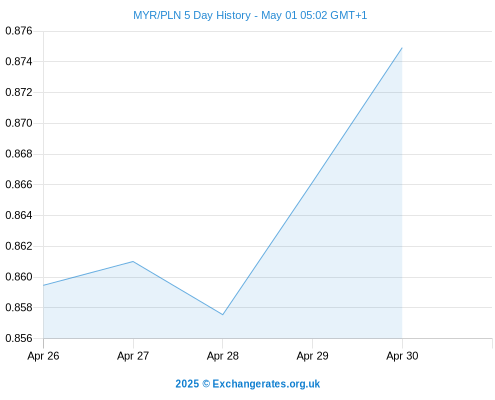Click the Apr 26 starting point on line
Image resolution: width=495 pixels, height=400 pixels.
(x=44, y=285)
